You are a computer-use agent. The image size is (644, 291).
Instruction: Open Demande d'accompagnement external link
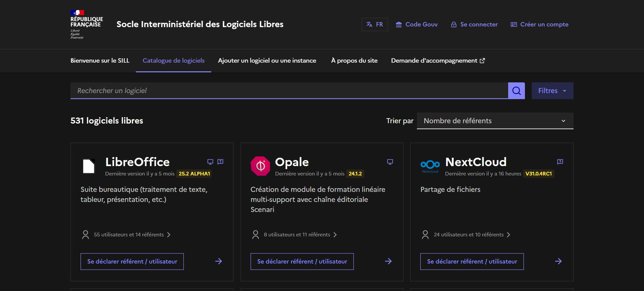click(438, 61)
